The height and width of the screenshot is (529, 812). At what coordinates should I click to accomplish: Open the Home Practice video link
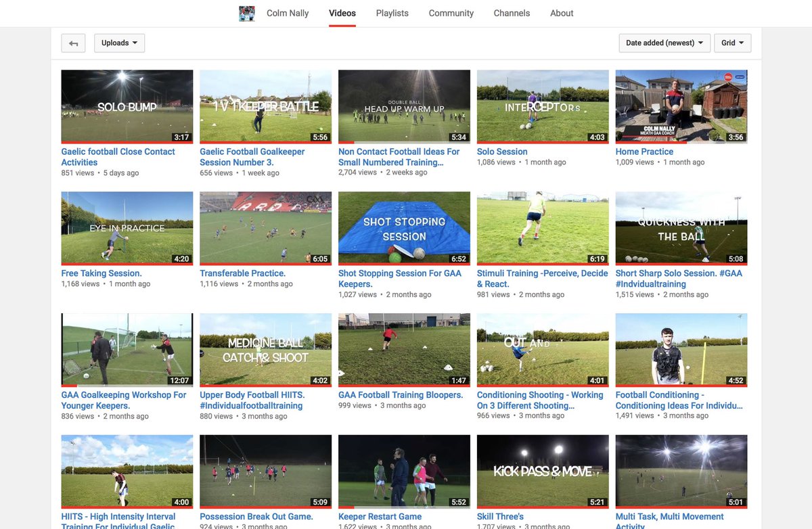pos(644,152)
